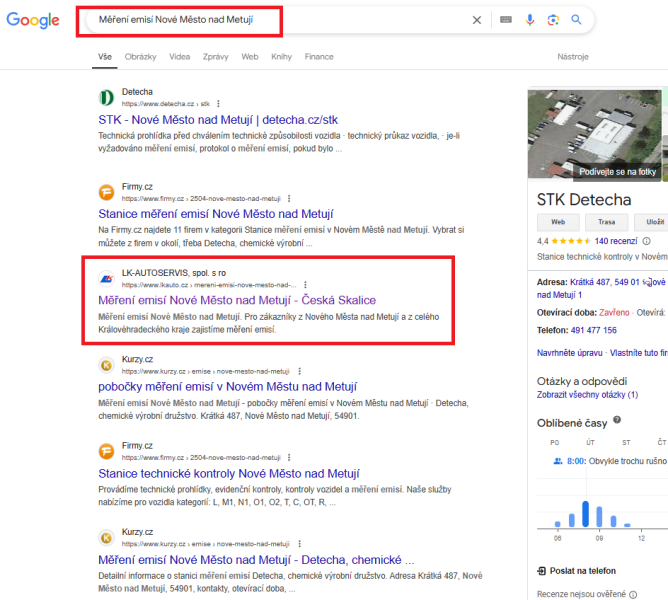The image size is (668, 600).
Task: Open more options for pobočky měření emisí result
Action: tap(299, 371)
